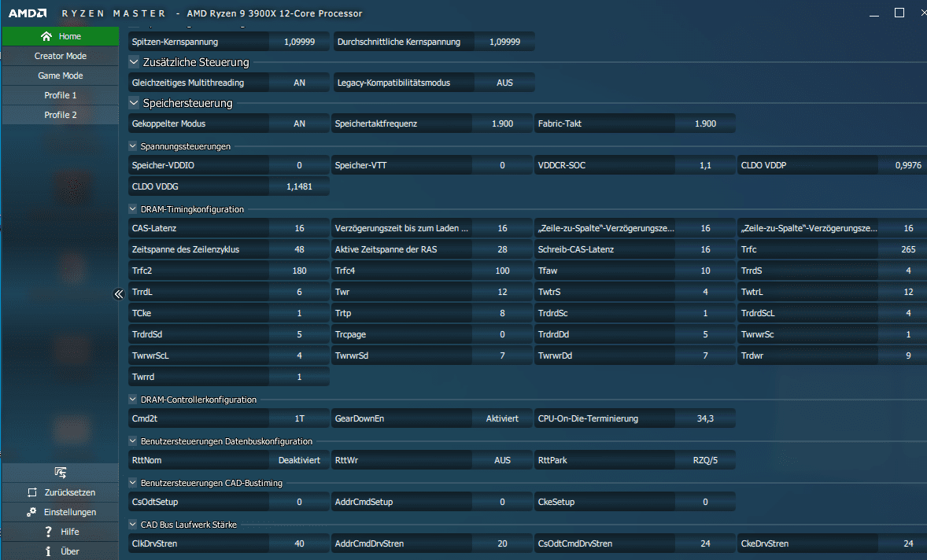Open the Hilfe help page

[x=61, y=532]
